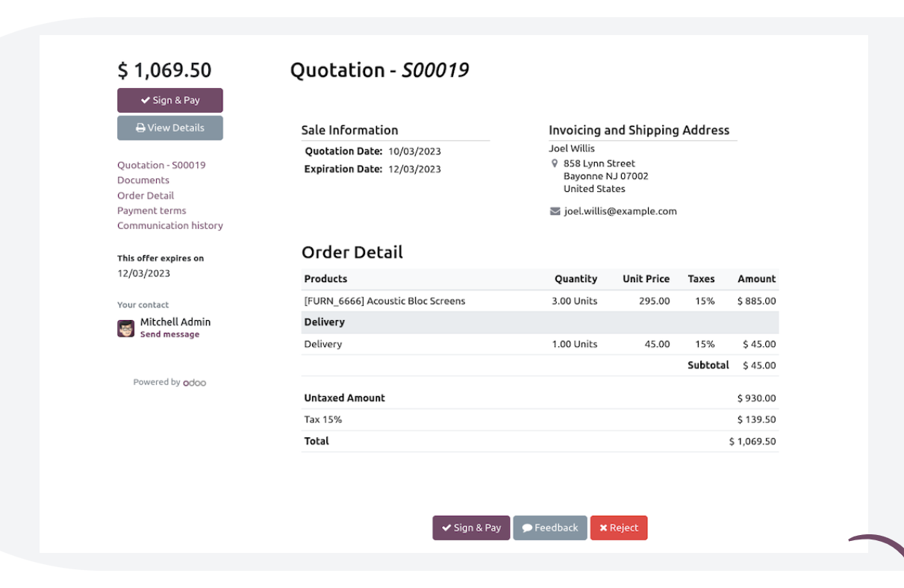The image size is (904, 588).
Task: Click the Amount column header
Action: (757, 279)
